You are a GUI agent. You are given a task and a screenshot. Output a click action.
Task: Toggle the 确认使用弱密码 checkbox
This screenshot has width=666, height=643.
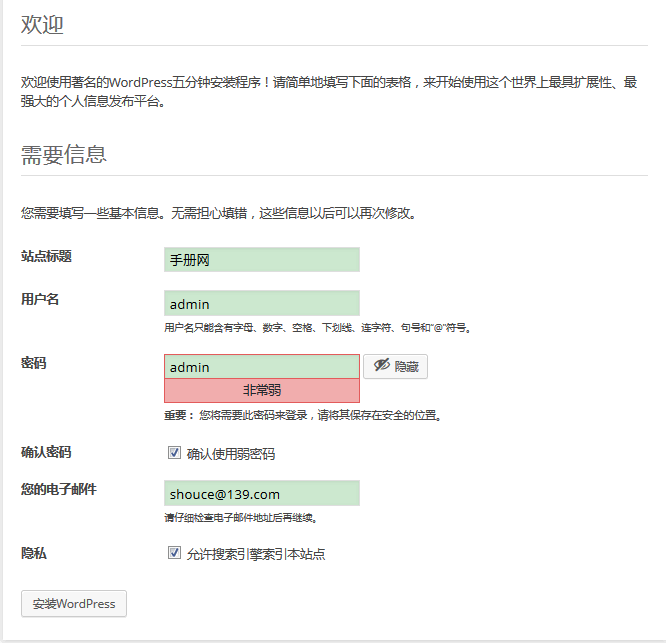(174, 453)
